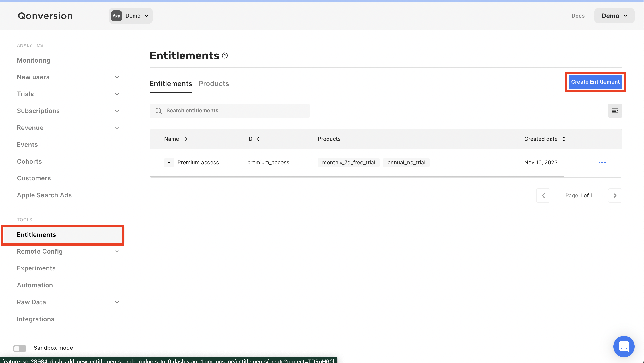644x363 pixels.
Task: Switch to the Products tab
Action: click(213, 83)
